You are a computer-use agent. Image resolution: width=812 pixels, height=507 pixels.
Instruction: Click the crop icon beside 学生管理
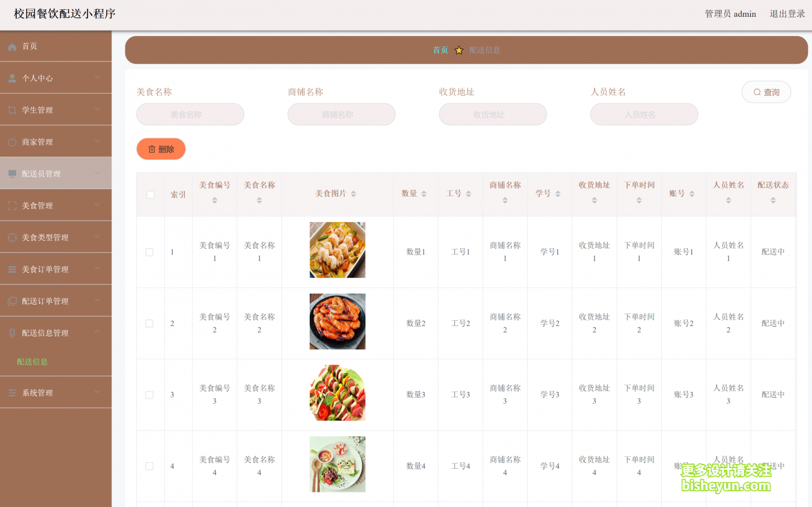tap(12, 110)
